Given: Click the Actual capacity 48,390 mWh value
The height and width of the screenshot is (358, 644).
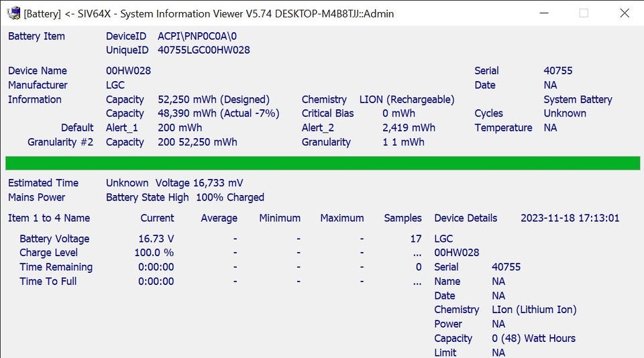Looking at the screenshot, I should (x=218, y=113).
